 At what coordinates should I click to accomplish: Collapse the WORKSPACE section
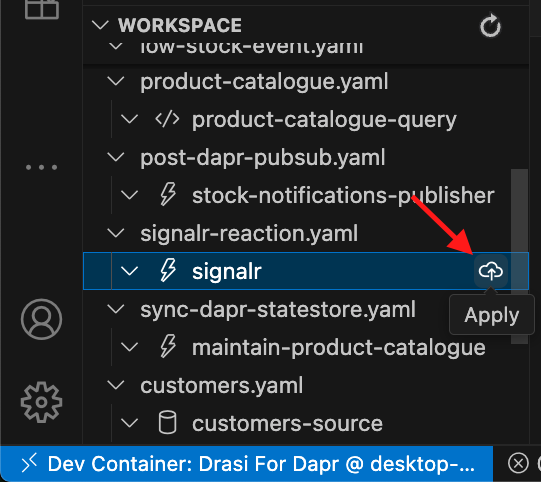click(x=100, y=25)
